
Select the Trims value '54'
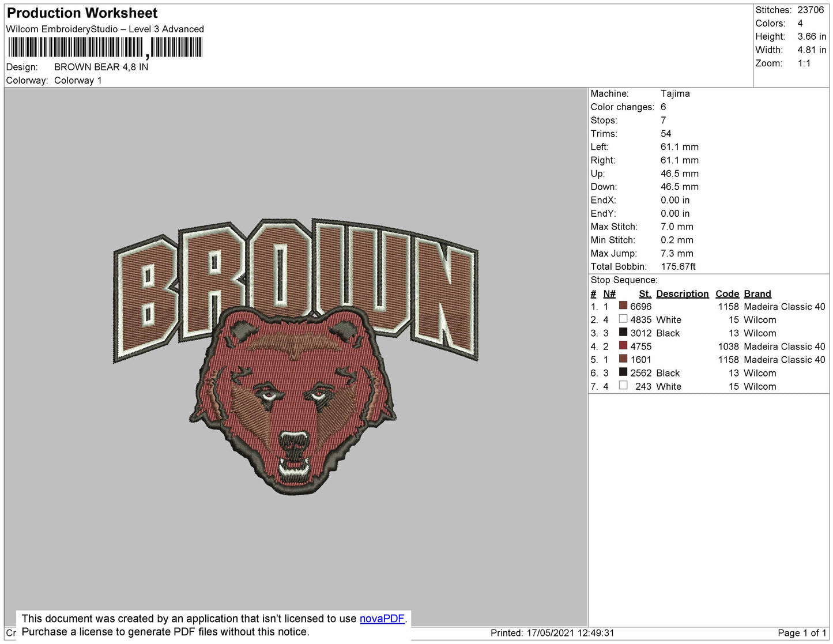(666, 133)
